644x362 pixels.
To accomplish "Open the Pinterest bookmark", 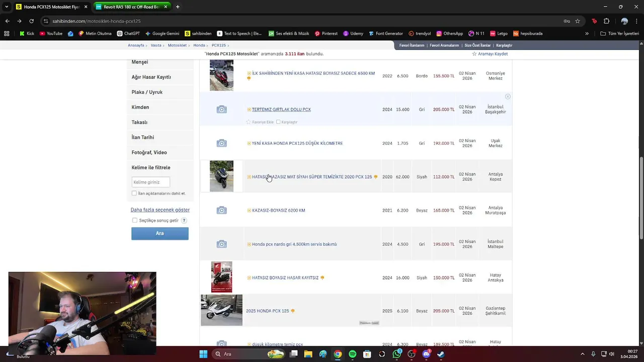I will tap(326, 34).
